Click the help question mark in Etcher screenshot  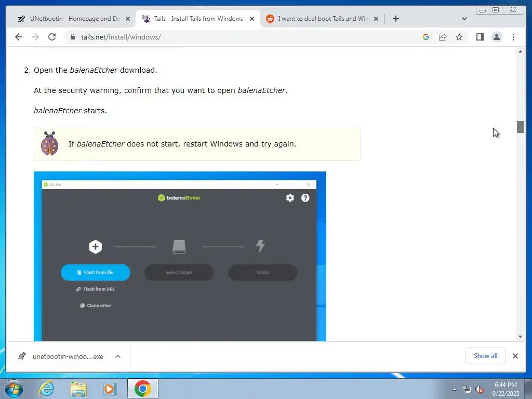tap(305, 198)
